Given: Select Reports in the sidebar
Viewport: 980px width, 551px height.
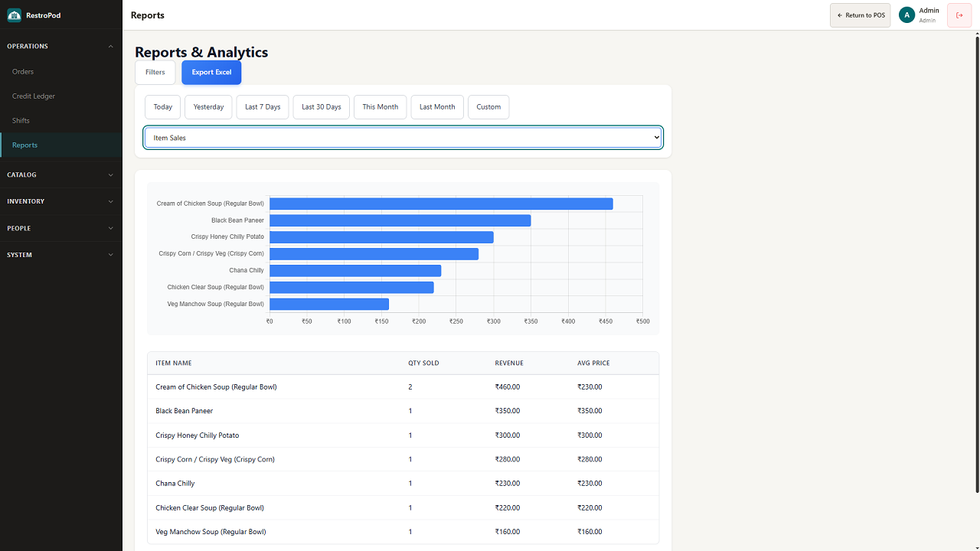Looking at the screenshot, I should (x=61, y=145).
